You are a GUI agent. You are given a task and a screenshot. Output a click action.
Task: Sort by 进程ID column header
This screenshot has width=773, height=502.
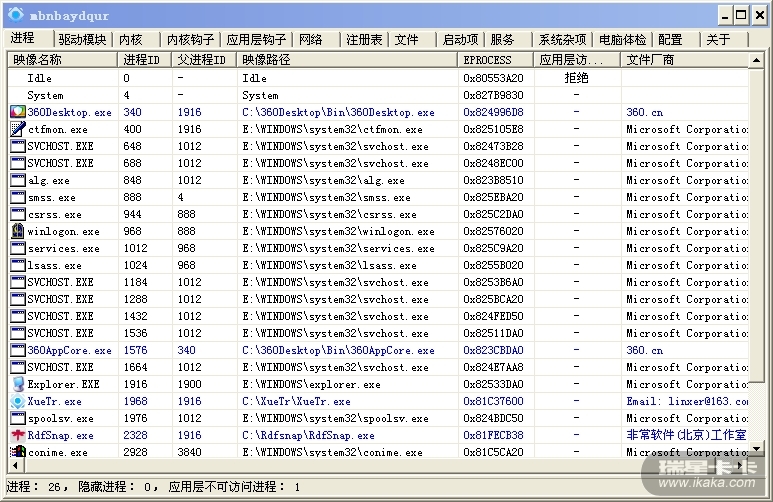click(144, 60)
